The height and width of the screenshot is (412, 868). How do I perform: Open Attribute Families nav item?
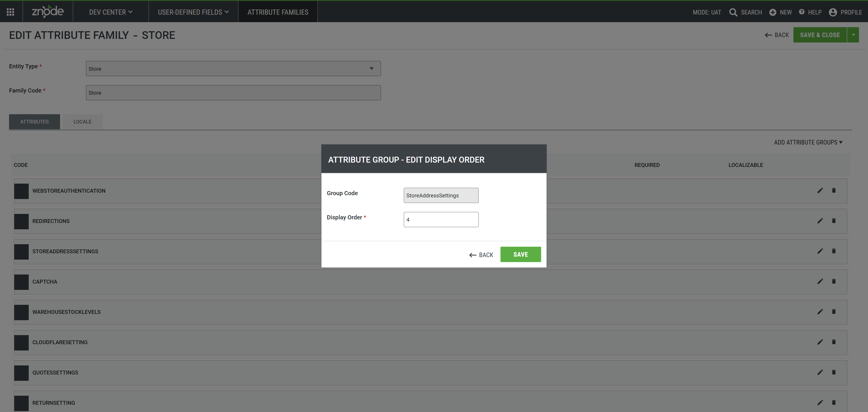tap(278, 12)
